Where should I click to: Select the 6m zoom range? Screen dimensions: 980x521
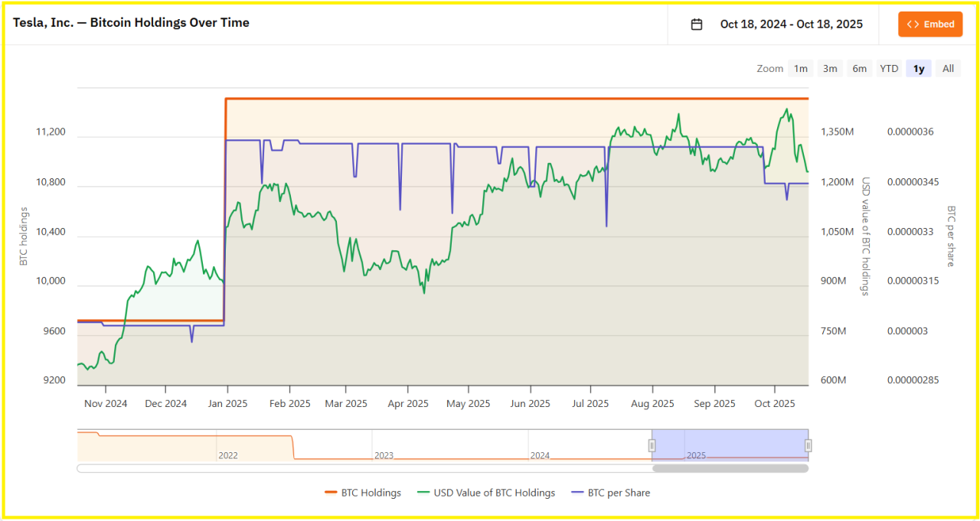click(860, 69)
